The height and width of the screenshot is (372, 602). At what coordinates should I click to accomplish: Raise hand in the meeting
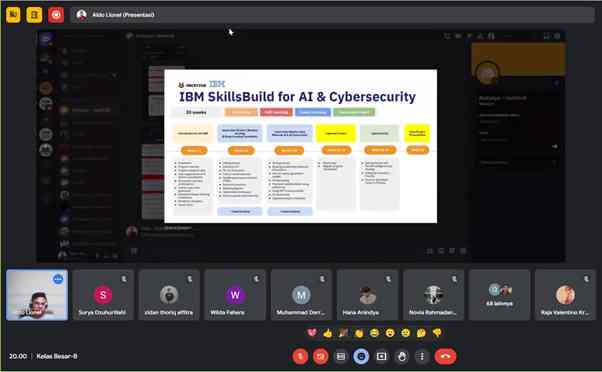402,357
